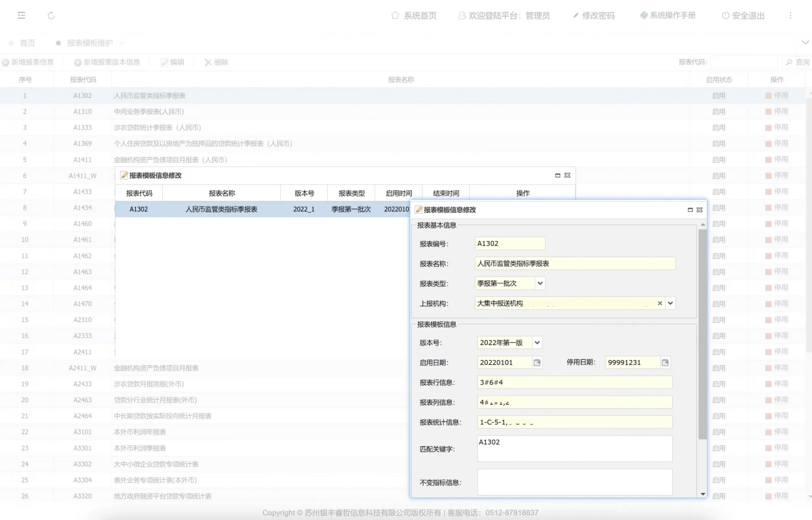The width and height of the screenshot is (812, 520).
Task: Open the 启用日期 calendar picker icon
Action: (537, 363)
